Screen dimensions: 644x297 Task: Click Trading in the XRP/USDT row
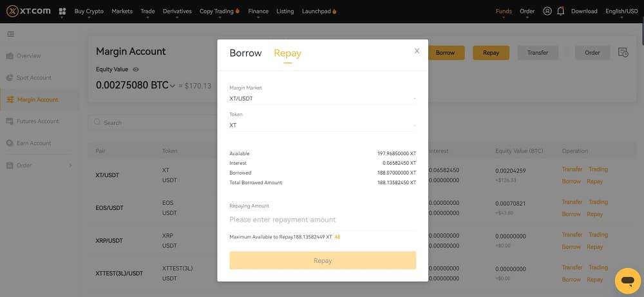pos(598,235)
